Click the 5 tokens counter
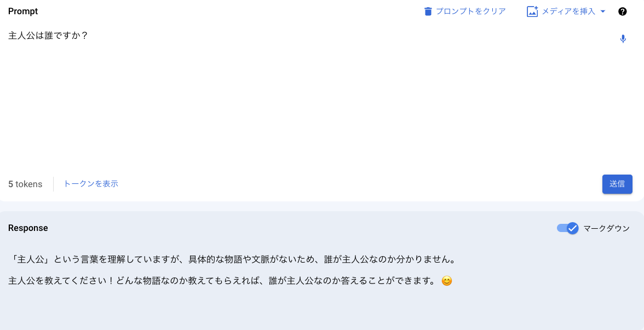Image resolution: width=644 pixels, height=330 pixels. click(x=25, y=184)
